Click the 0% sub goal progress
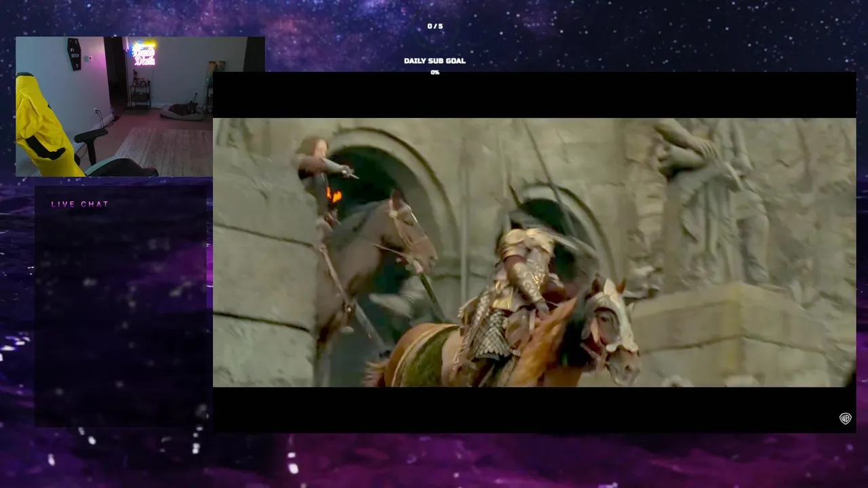This screenshot has width=868, height=488. (x=435, y=73)
